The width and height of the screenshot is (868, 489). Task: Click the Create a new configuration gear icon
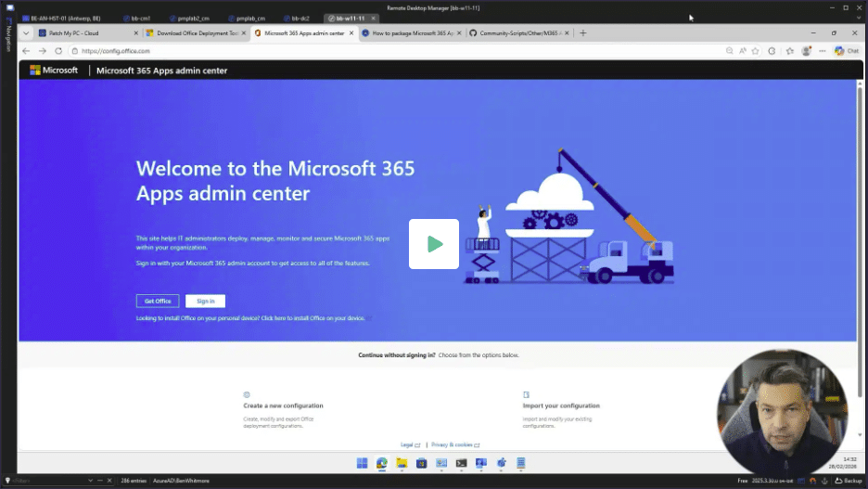point(247,394)
